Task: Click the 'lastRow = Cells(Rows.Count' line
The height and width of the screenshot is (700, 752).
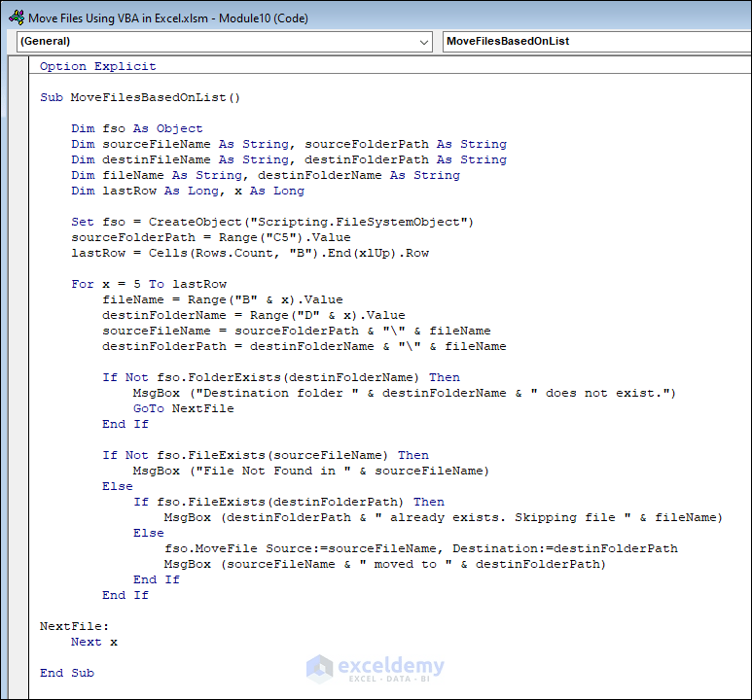Action: tap(250, 253)
